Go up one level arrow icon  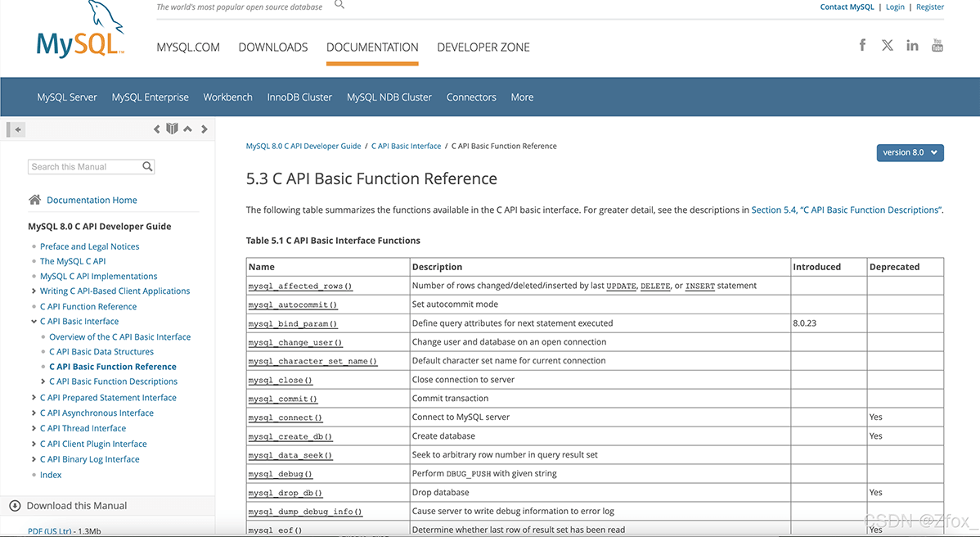(187, 129)
